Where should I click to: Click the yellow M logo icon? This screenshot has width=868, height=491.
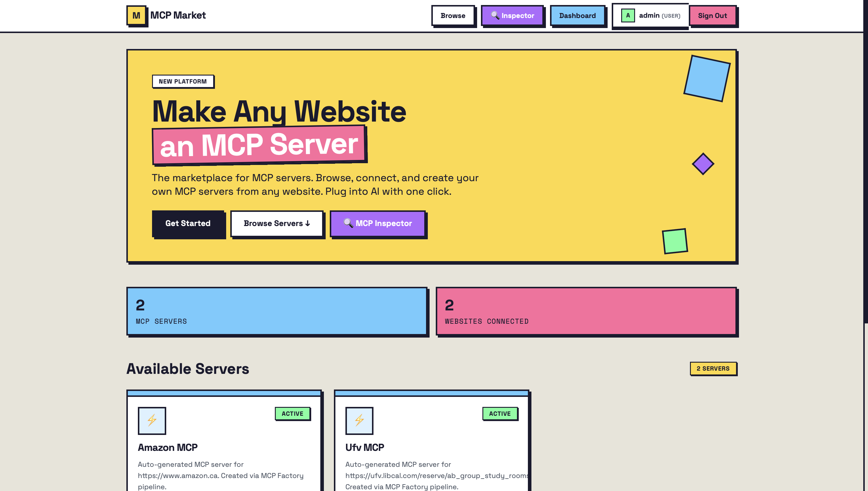click(x=136, y=15)
